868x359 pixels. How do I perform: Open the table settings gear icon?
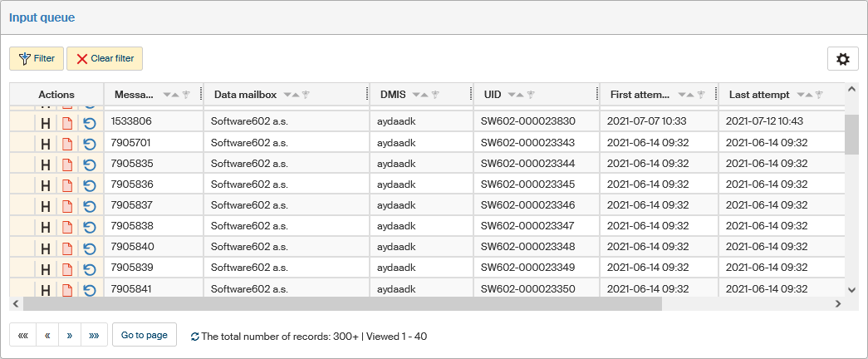842,59
